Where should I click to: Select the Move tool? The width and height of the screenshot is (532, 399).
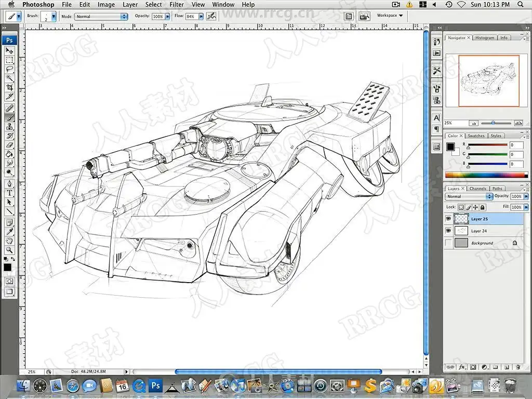pyautogui.click(x=9, y=50)
